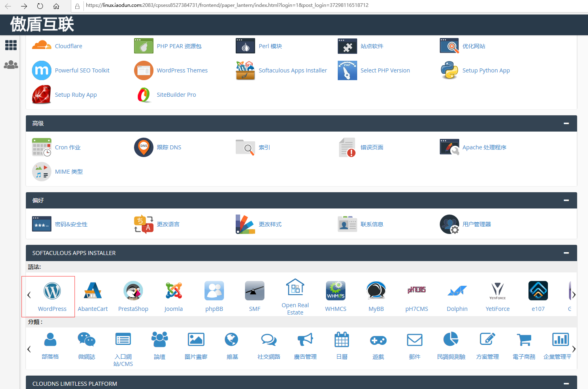Open the Cloudflare icon
Image resolution: width=588 pixels, height=389 pixels.
pos(42,46)
